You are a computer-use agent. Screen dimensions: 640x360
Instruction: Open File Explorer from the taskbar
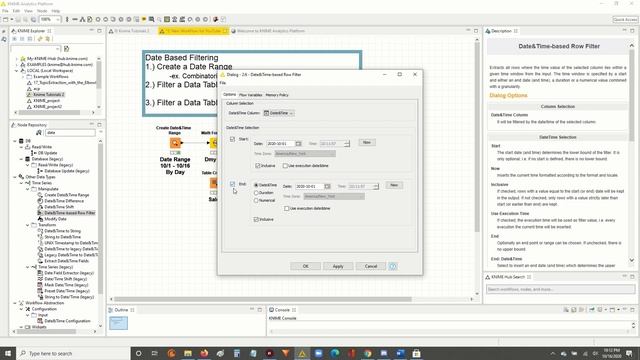click(x=188, y=353)
